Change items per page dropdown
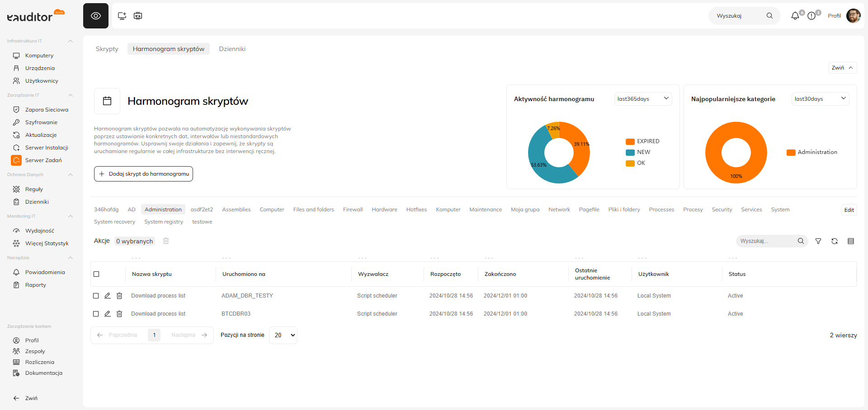Viewport: 868px width, 410px height. (x=283, y=335)
